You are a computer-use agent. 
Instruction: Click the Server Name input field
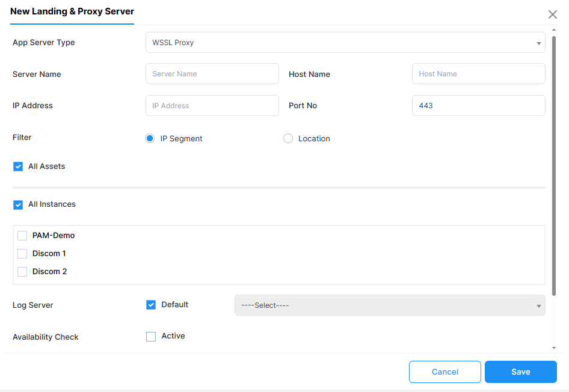pos(212,74)
